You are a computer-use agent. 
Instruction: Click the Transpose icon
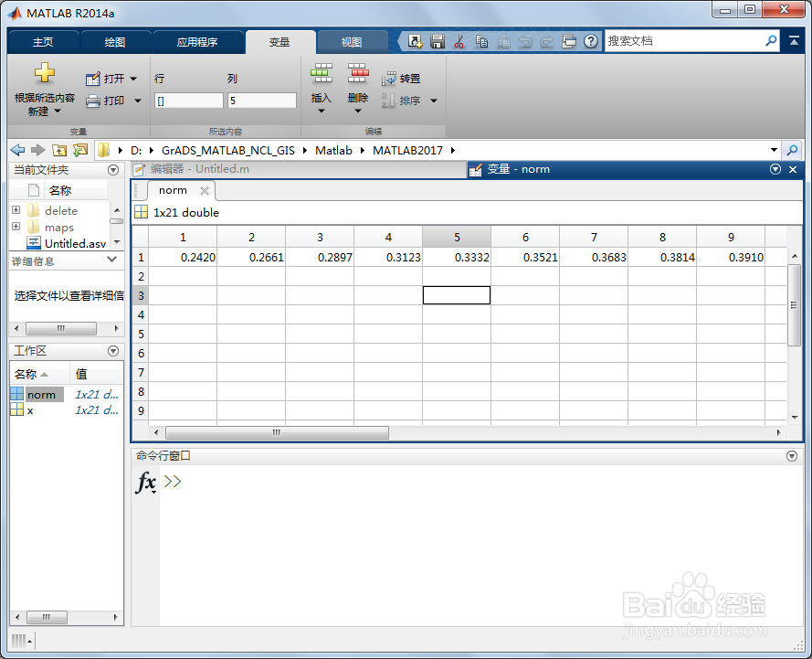point(388,79)
